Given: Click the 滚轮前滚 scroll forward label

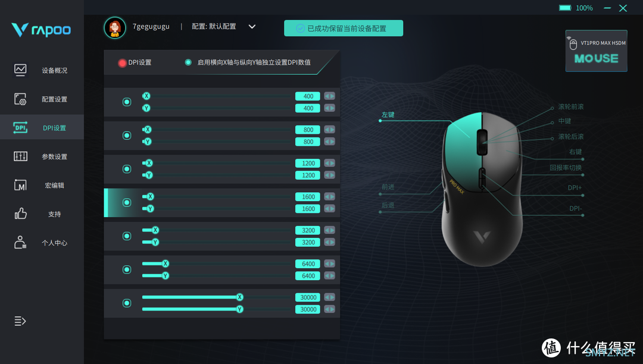Looking at the screenshot, I should (571, 107).
